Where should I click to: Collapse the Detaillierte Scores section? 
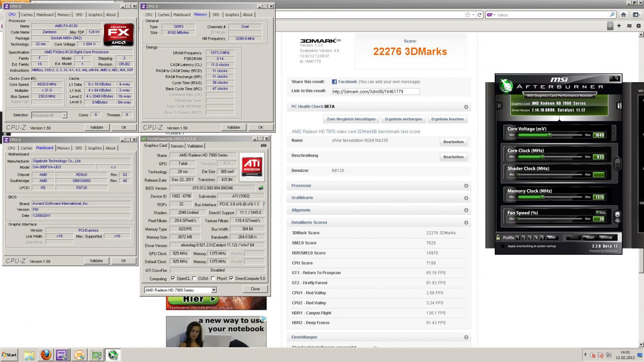(x=466, y=222)
